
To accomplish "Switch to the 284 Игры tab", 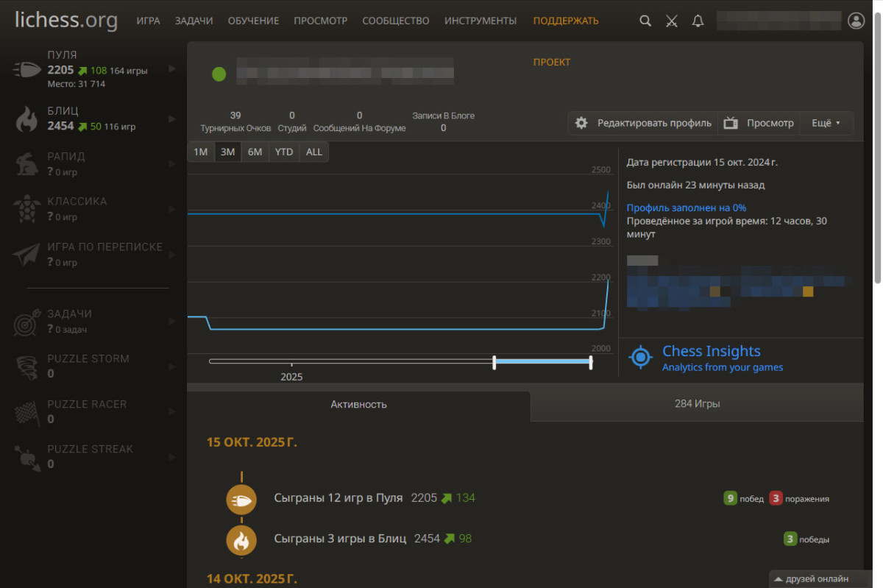I will click(697, 404).
